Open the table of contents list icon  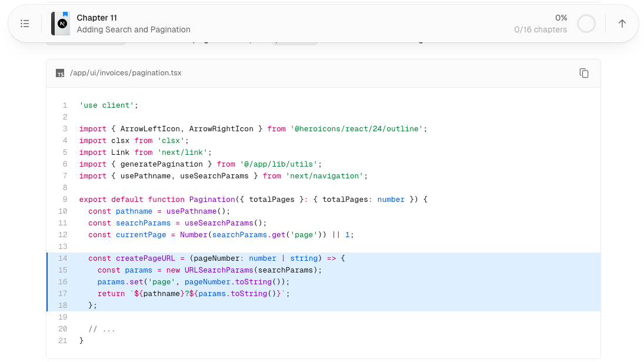point(25,24)
